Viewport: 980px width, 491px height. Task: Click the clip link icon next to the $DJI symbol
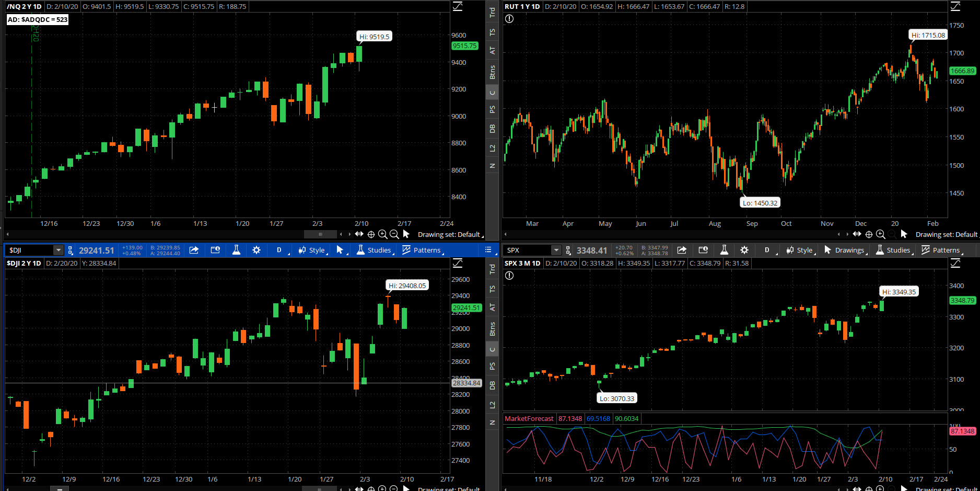(x=71, y=250)
